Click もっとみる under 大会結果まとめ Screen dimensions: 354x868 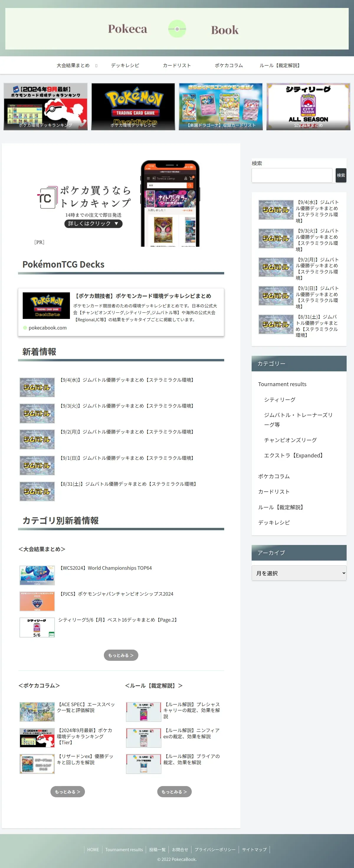point(121,655)
